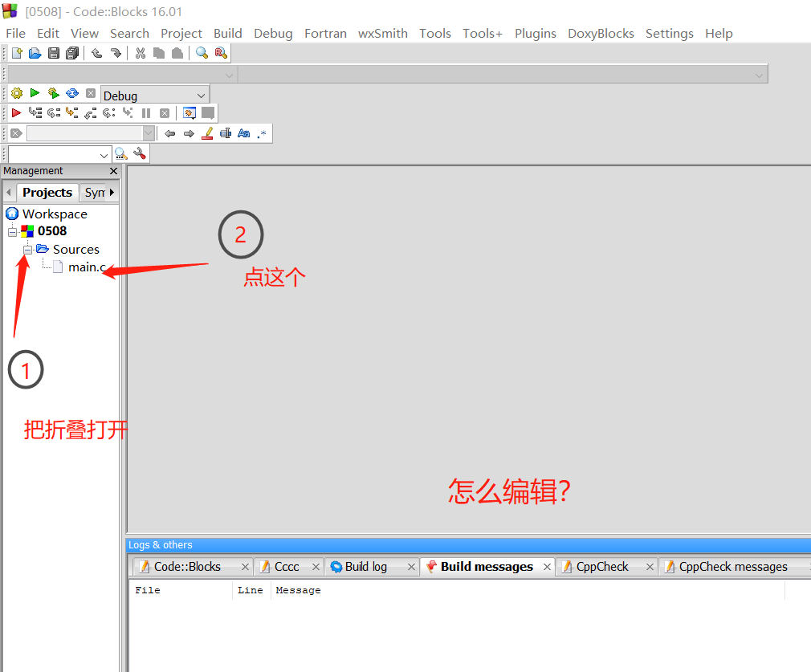Collapse the 0508 project node

tap(12, 231)
